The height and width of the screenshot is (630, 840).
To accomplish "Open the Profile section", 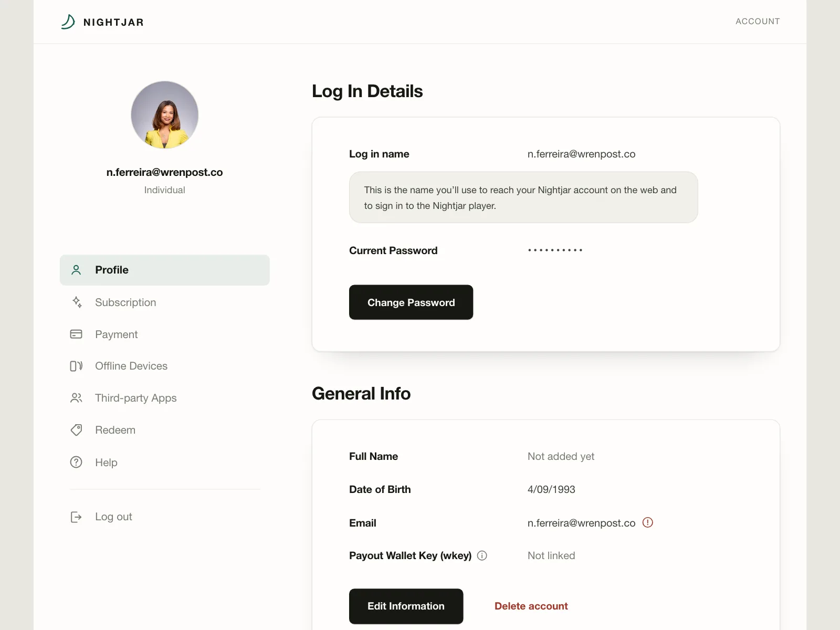I will 165,270.
